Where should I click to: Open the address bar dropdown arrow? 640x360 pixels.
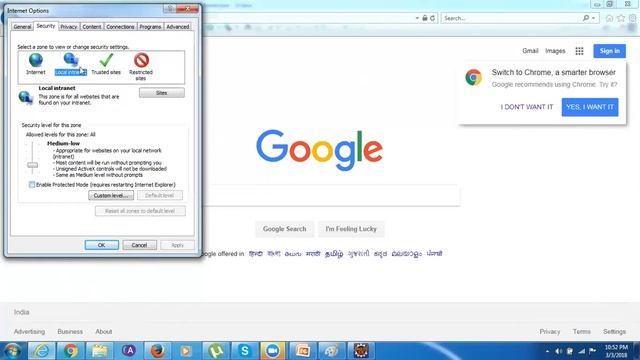coord(417,18)
